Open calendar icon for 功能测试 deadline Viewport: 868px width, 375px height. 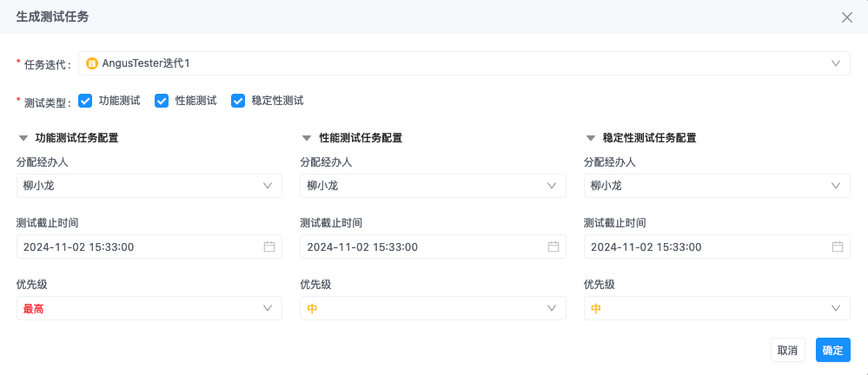click(269, 247)
